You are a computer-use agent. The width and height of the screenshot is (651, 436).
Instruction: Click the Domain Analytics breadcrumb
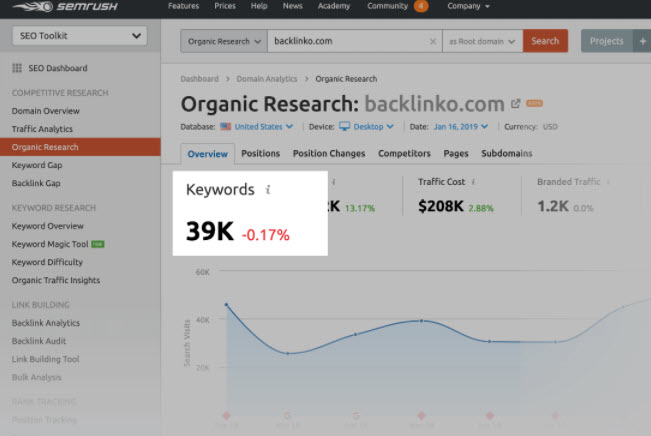click(x=267, y=79)
